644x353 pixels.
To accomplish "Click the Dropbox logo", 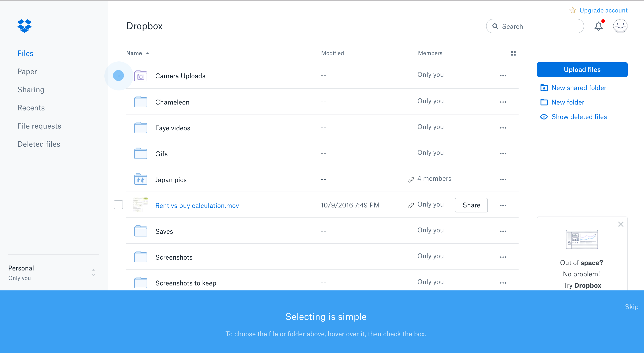I will pyautogui.click(x=25, y=26).
